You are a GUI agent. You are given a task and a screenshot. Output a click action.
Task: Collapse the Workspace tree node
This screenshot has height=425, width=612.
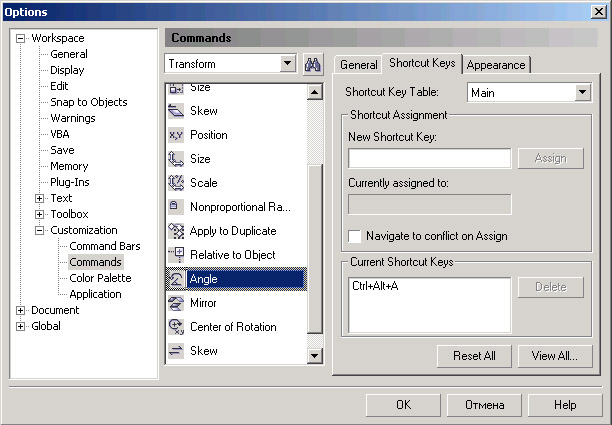click(x=20, y=38)
